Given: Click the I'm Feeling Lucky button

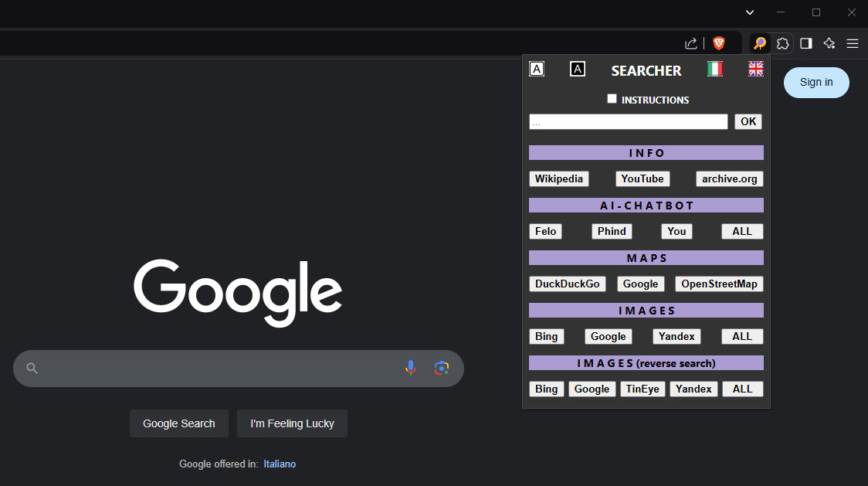Looking at the screenshot, I should pyautogui.click(x=292, y=423).
